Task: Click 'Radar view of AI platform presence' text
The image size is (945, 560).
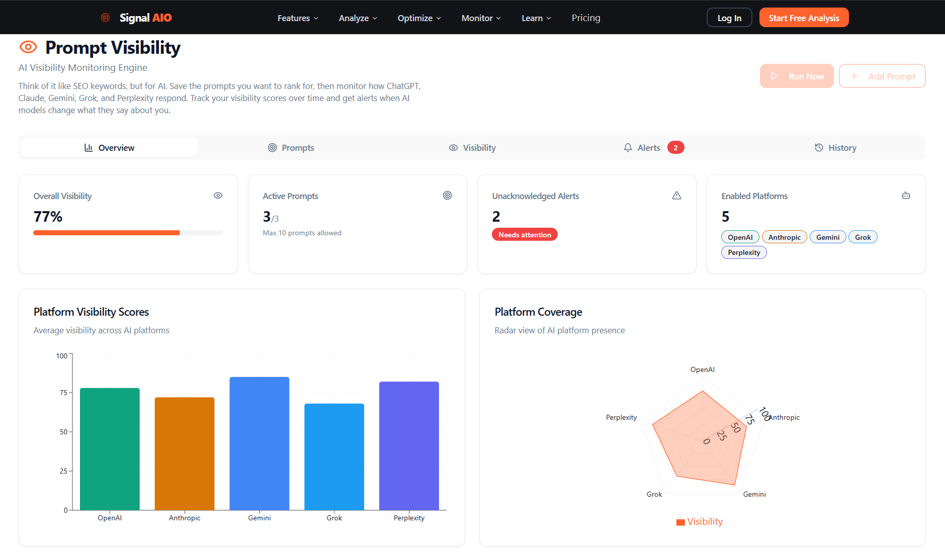Action: pos(560,330)
